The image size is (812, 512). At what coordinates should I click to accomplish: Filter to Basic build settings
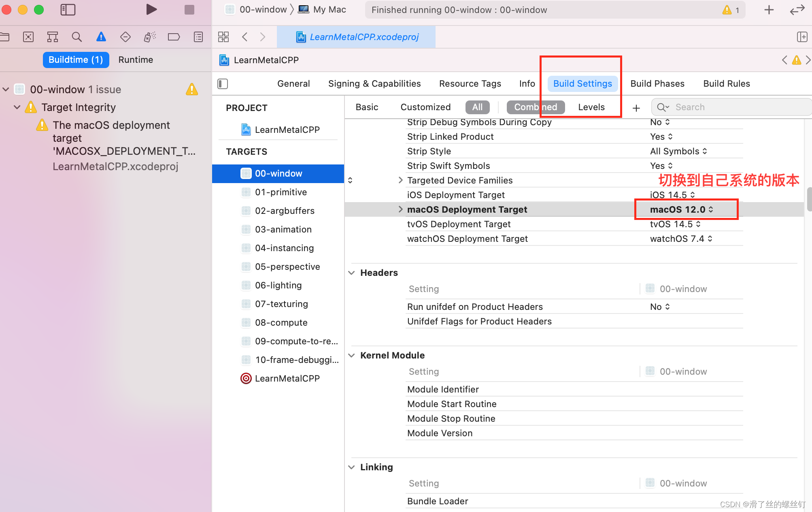click(367, 107)
